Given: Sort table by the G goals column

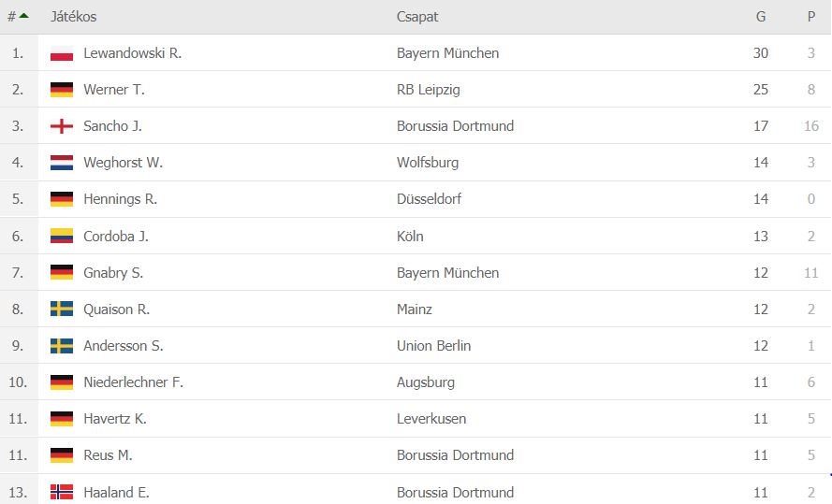Looking at the screenshot, I should (760, 17).
